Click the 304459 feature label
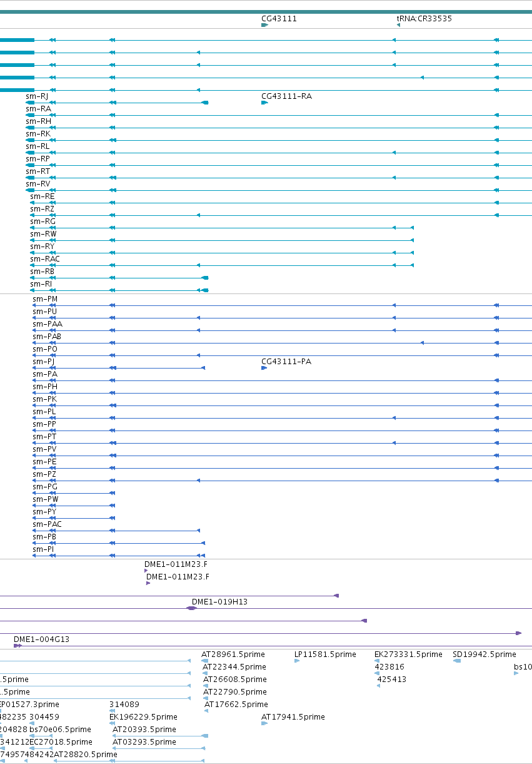 pyautogui.click(x=44, y=717)
